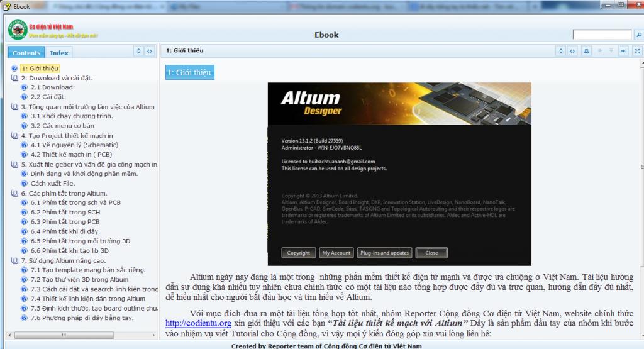644x349 pixels.
Task: Follow the http://codientu.org link
Action: point(198,323)
